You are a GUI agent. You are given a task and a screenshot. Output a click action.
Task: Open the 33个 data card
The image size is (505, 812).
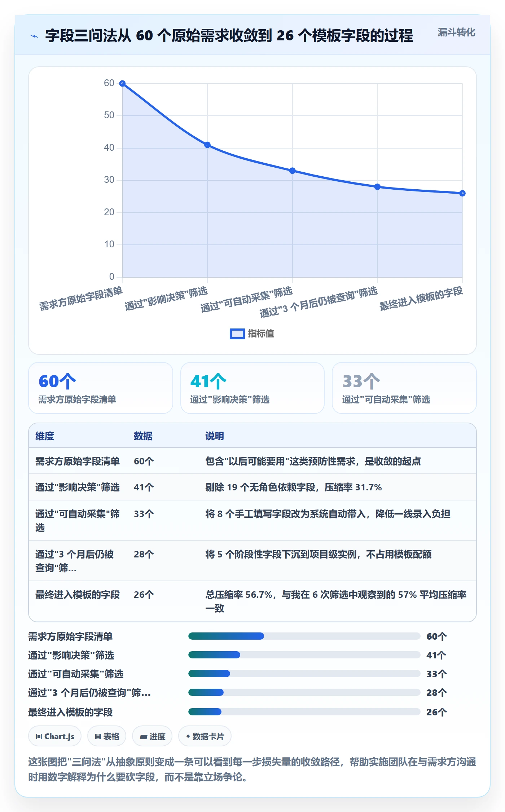tap(404, 388)
